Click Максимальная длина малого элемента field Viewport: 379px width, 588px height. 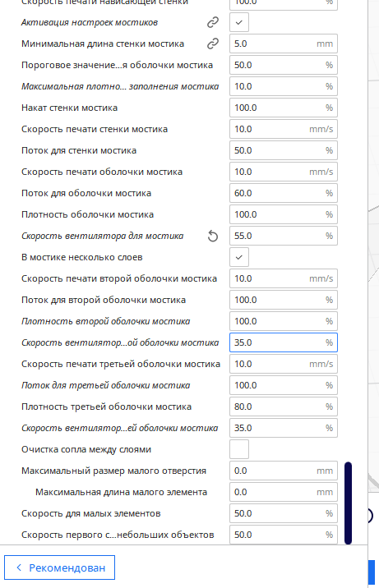284,493
